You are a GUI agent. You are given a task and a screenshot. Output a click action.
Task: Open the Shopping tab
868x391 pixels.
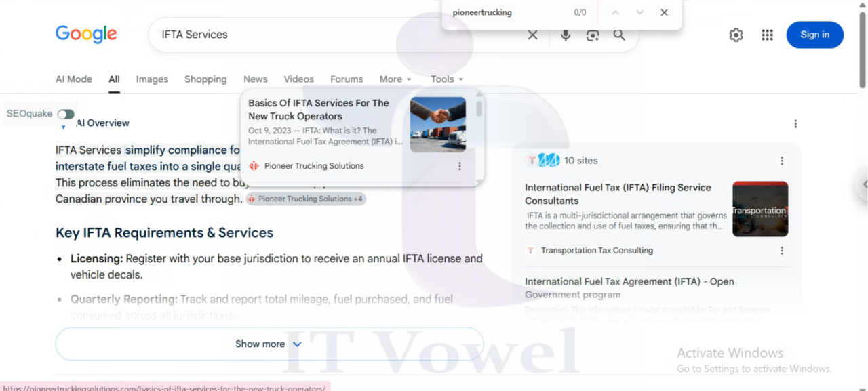pos(205,79)
